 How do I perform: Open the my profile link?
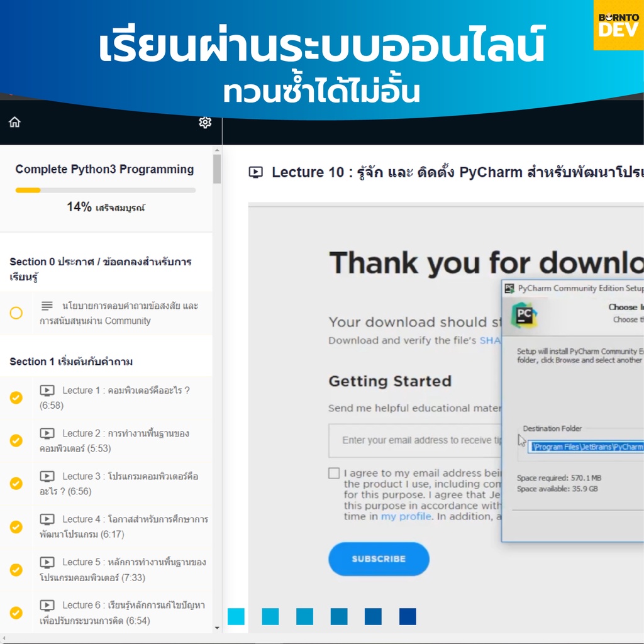pyautogui.click(x=406, y=516)
